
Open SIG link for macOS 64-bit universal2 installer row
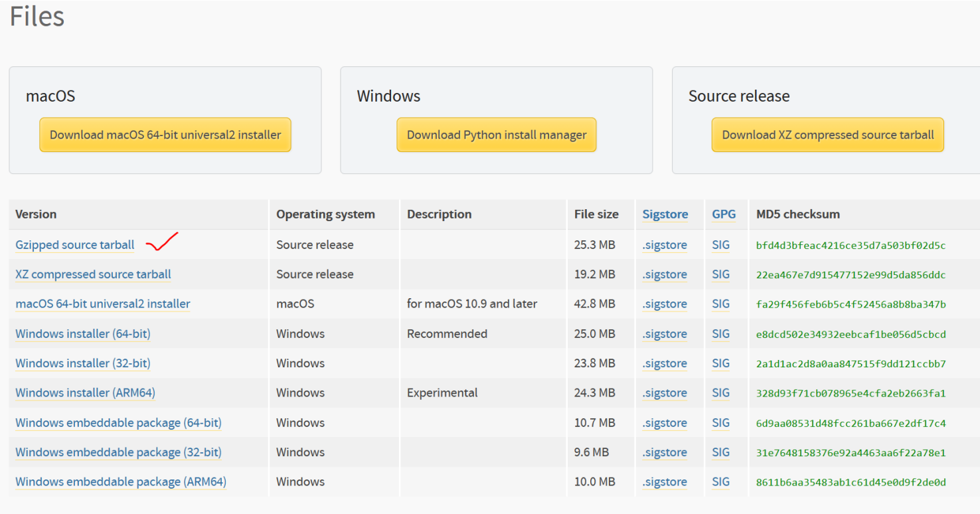pyautogui.click(x=721, y=304)
